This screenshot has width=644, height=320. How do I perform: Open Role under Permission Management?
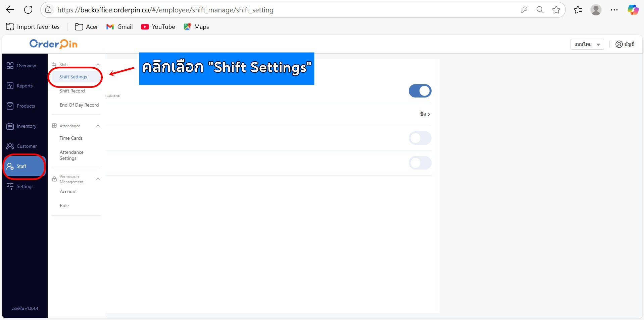[x=64, y=205]
